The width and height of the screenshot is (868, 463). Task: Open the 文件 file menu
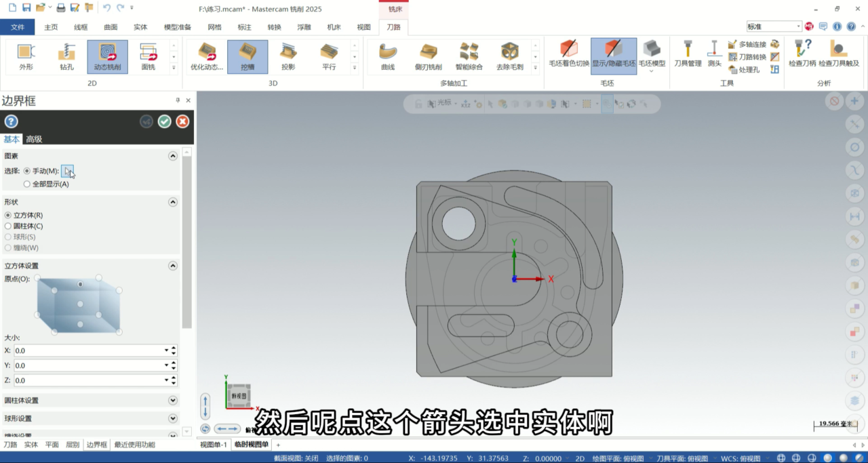pyautogui.click(x=18, y=27)
